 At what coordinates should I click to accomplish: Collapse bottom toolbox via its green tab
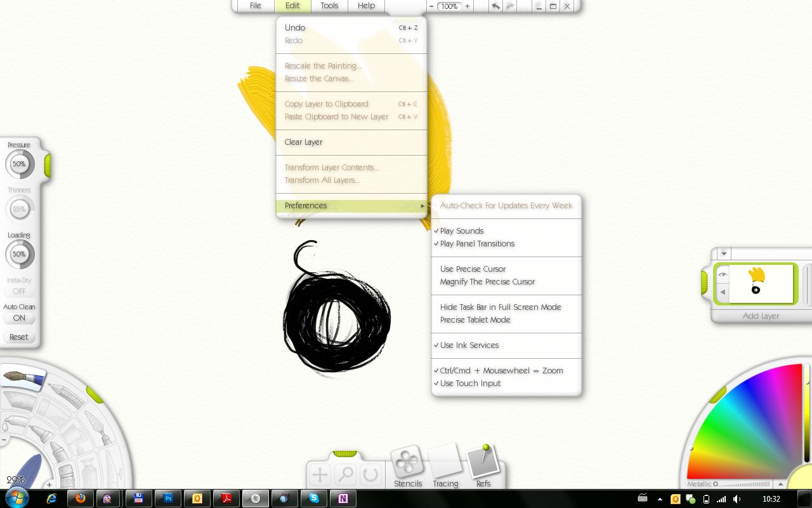click(x=345, y=453)
